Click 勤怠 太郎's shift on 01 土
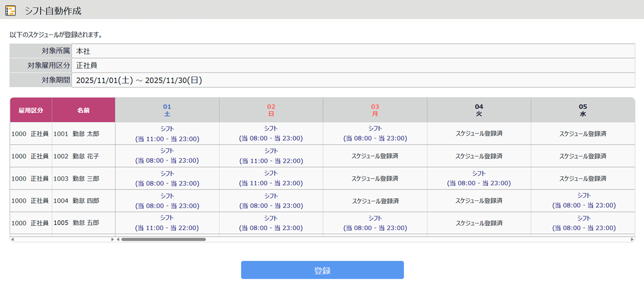The height and width of the screenshot is (282, 644). [167, 134]
